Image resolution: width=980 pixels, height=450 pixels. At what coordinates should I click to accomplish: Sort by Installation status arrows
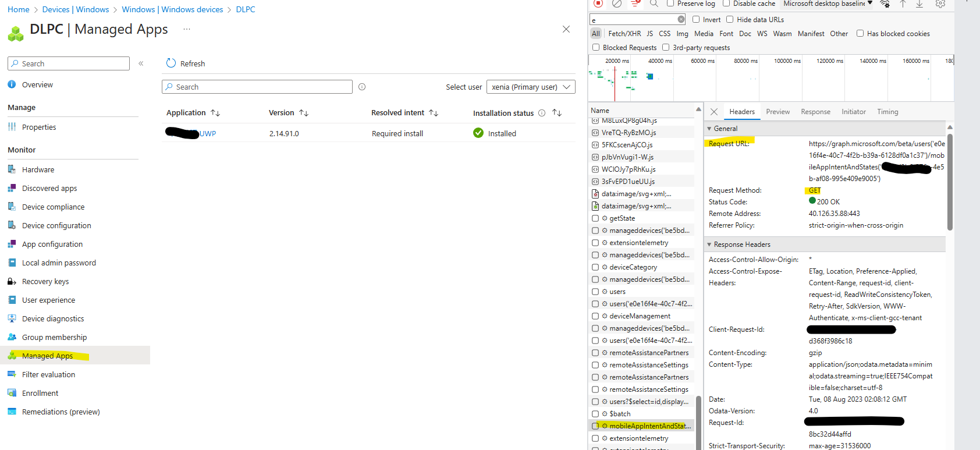click(x=557, y=113)
